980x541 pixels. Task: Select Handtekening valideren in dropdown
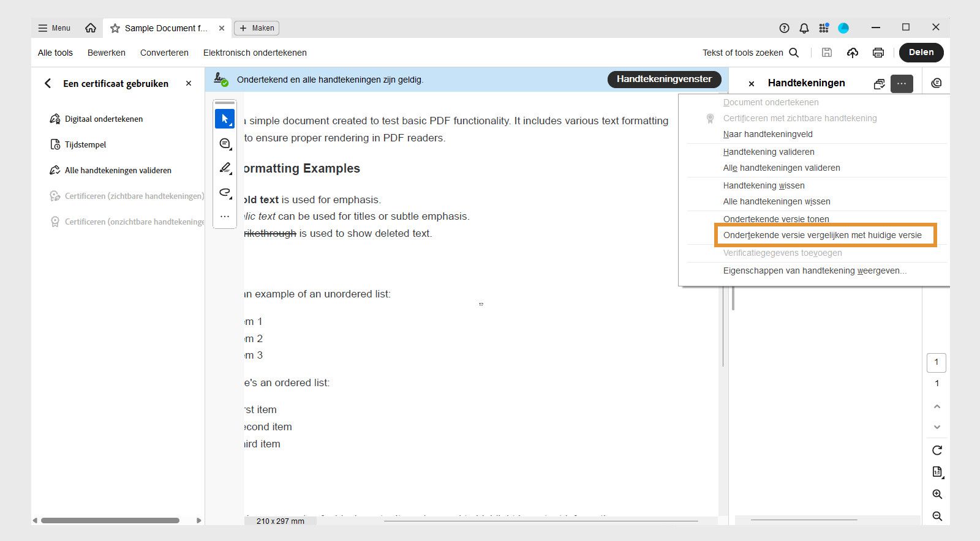(769, 152)
